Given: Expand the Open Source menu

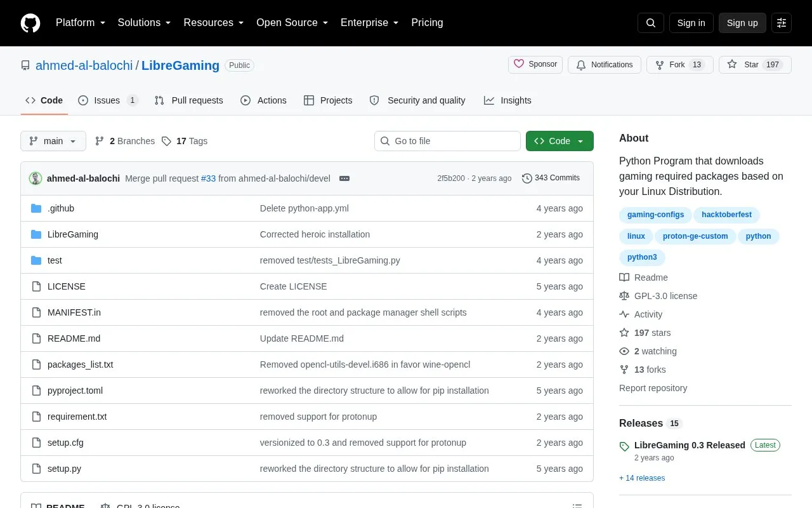Looking at the screenshot, I should 292,23.
